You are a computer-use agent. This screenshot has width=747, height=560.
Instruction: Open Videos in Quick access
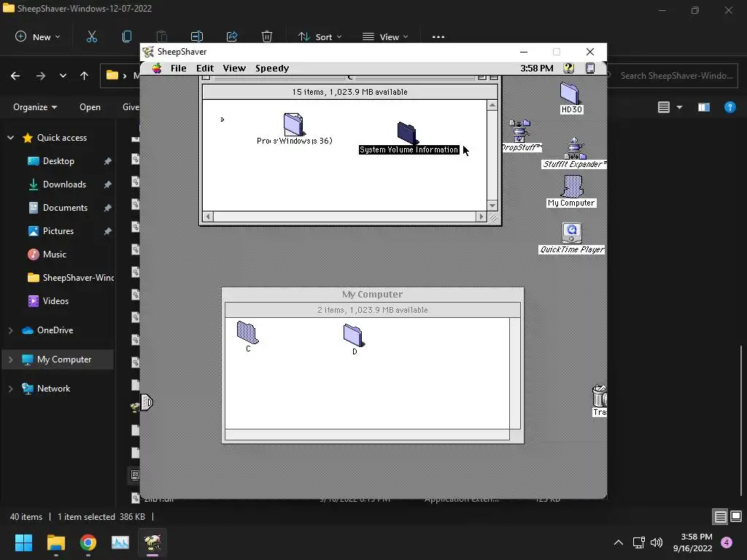pyautogui.click(x=55, y=301)
